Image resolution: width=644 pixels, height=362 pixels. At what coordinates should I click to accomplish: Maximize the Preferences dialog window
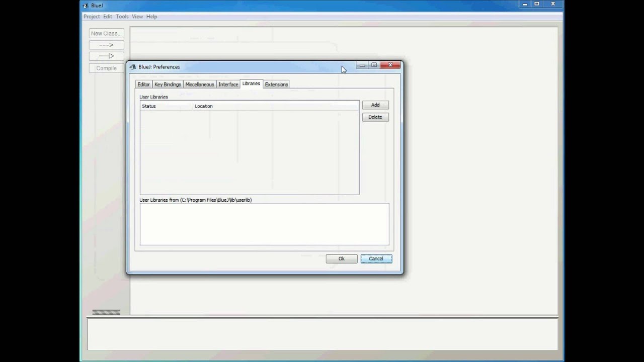(x=374, y=65)
